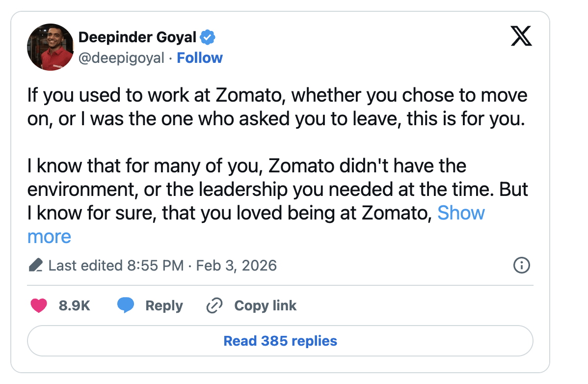Image resolution: width=588 pixels, height=384 pixels.
Task: Open the Last edited Feb 3, 2026 timestamp
Action: (x=162, y=266)
